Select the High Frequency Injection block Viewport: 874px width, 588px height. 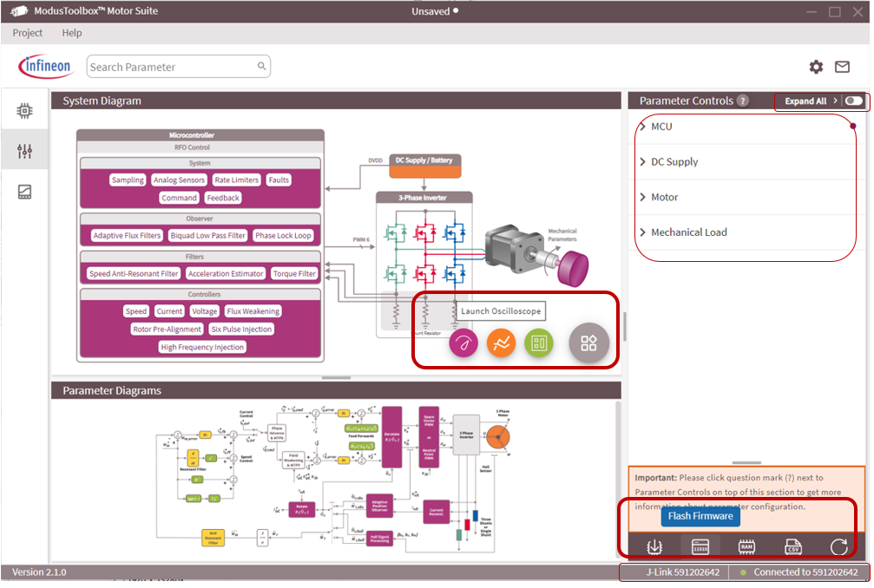pyautogui.click(x=202, y=347)
